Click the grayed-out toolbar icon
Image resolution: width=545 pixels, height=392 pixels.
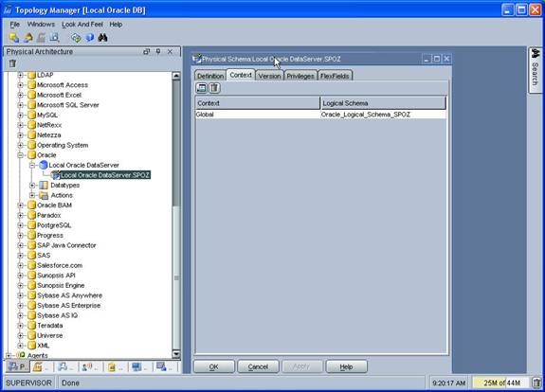(x=42, y=38)
